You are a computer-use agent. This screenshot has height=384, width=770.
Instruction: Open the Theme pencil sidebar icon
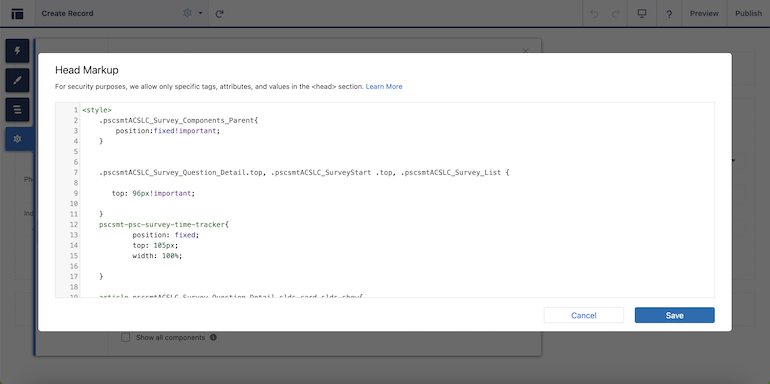point(18,80)
